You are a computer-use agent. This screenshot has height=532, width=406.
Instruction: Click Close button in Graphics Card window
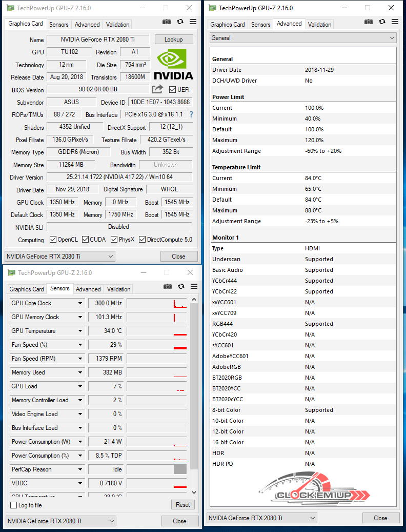tap(178, 257)
